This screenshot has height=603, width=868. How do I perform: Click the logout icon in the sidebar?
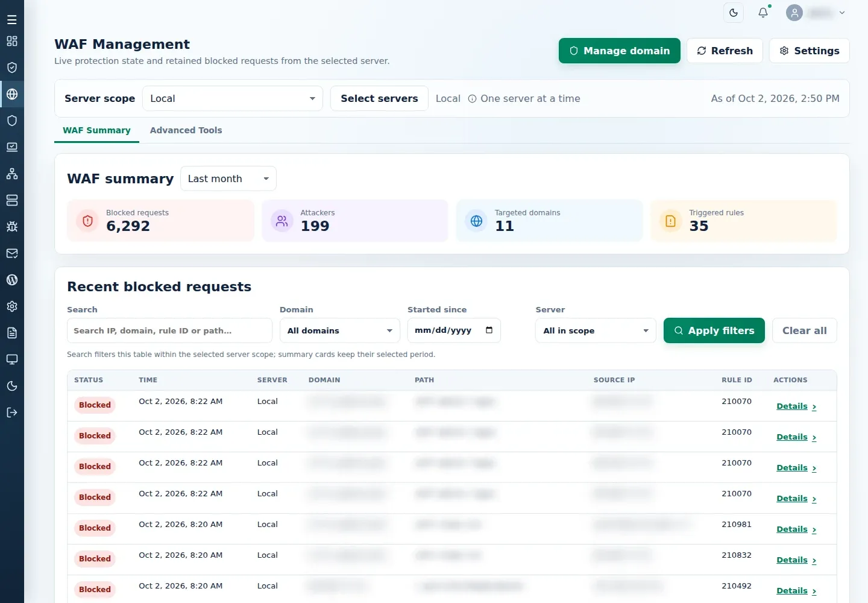12,412
